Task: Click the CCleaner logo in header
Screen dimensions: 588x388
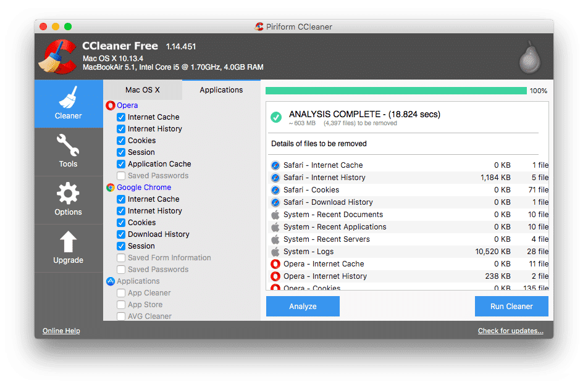Action: [x=57, y=56]
